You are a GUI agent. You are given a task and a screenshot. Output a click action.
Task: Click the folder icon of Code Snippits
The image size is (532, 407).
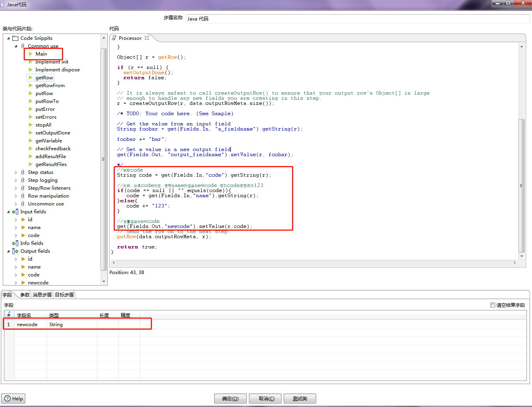coord(15,38)
